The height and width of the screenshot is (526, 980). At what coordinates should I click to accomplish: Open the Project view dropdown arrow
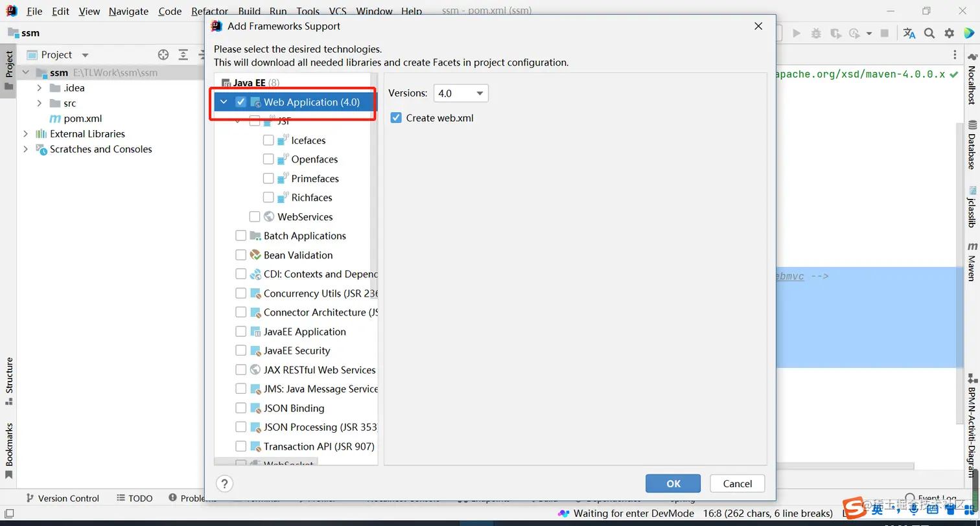click(x=85, y=55)
